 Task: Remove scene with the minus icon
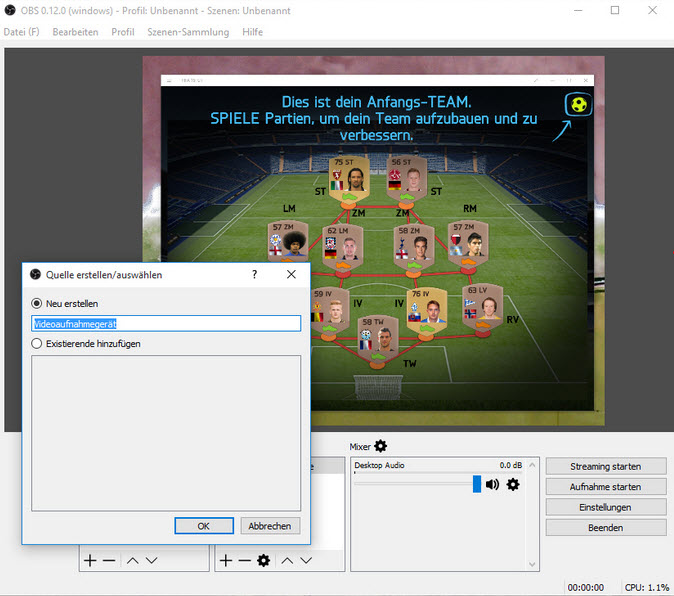(109, 560)
